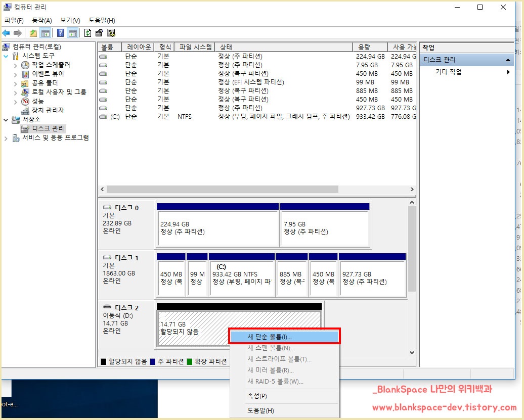The width and height of the screenshot is (524, 420).
Task: Select 디스크 관리 in the tree
Action: [48, 128]
